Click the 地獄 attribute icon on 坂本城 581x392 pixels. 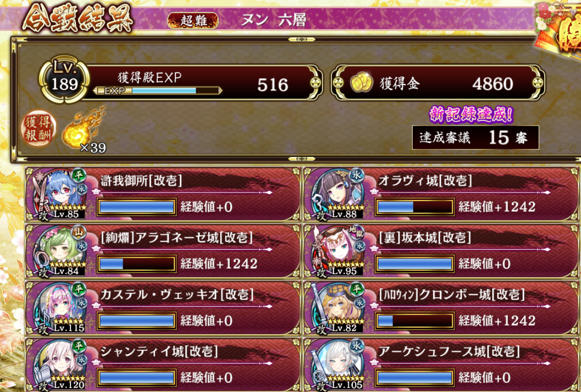click(356, 232)
